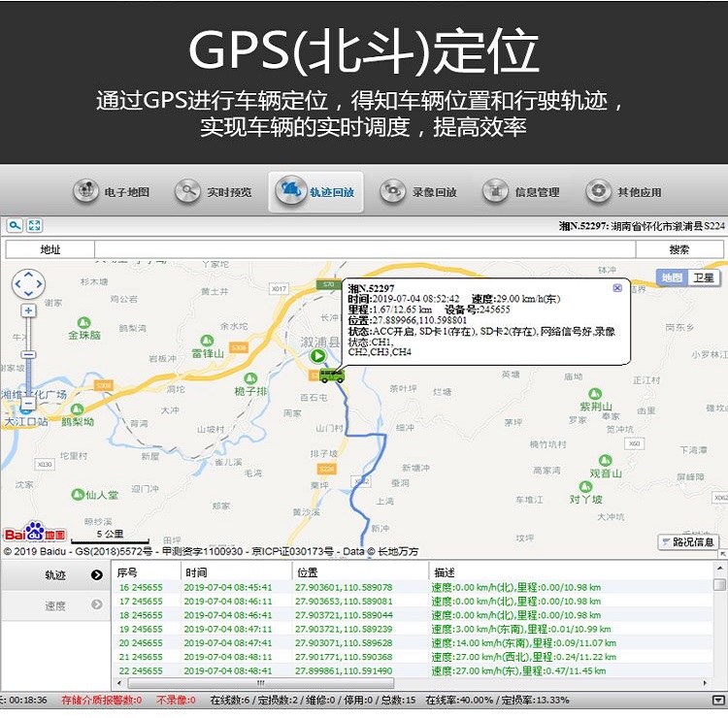
Task: Switch the map to 地图 standard view
Action: (672, 277)
